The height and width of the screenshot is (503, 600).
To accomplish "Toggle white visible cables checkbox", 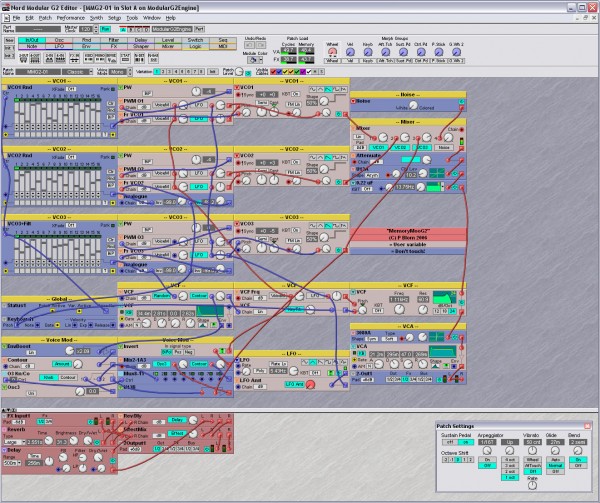I will click(x=309, y=72).
